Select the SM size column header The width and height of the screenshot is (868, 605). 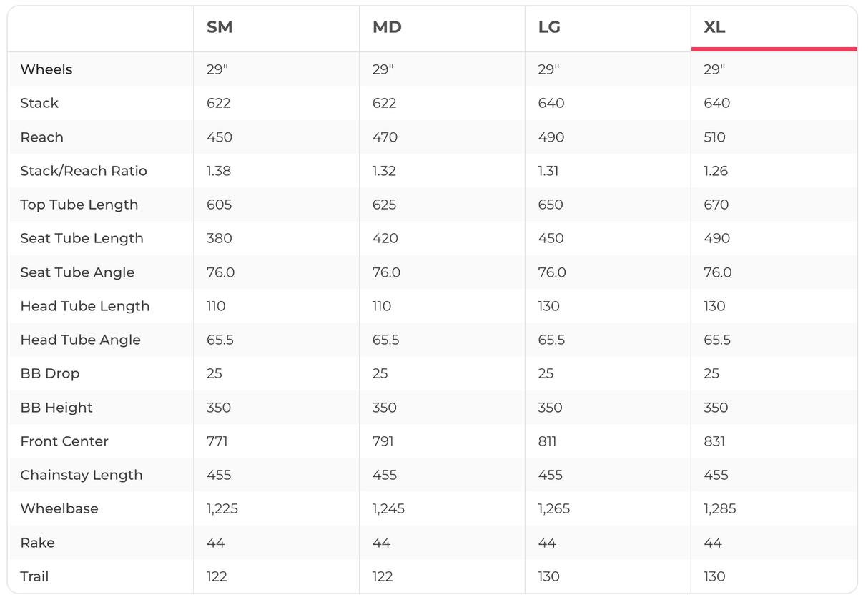coord(220,28)
